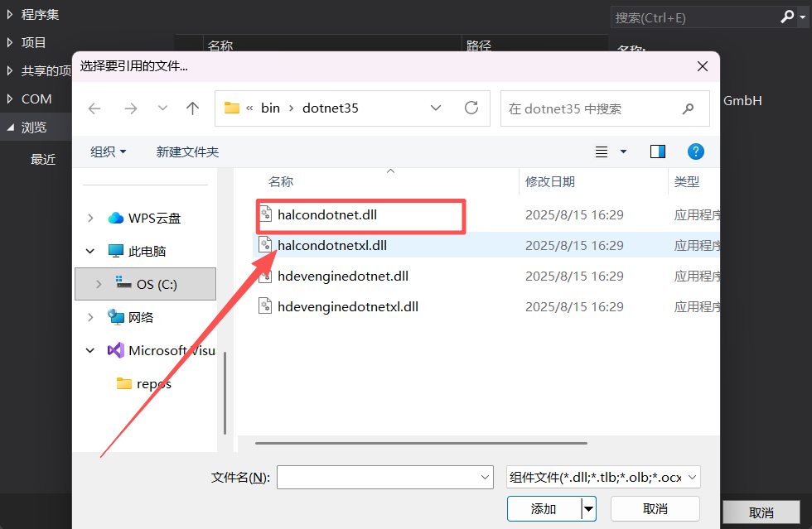Open address bar path history dropdown
The width and height of the screenshot is (812, 529).
pyautogui.click(x=436, y=108)
